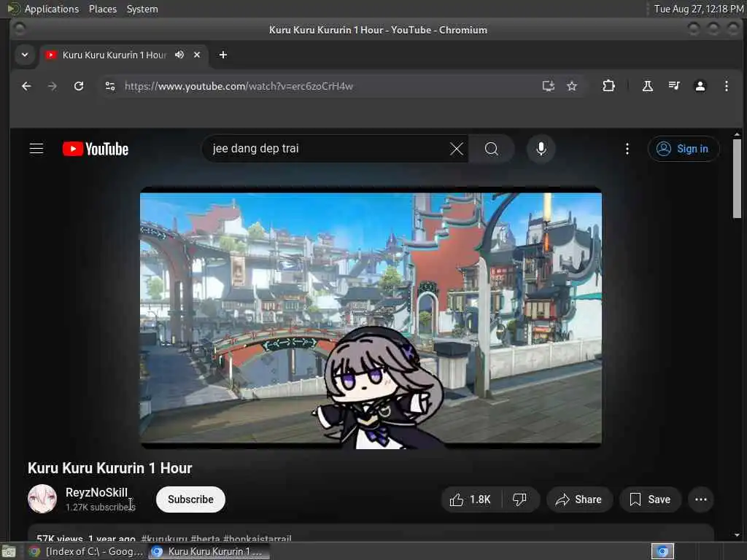
Task: Click the scrollbar down arrow
Action: click(737, 535)
